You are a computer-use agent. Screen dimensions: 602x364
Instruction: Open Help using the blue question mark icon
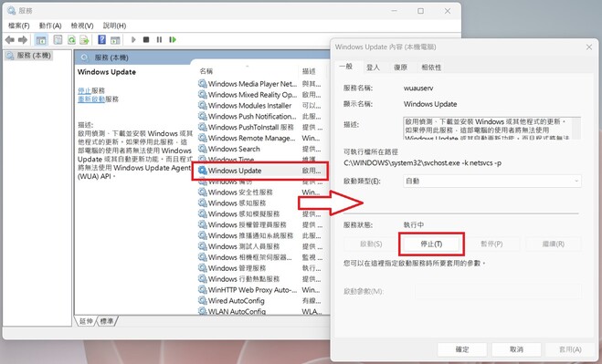tap(101, 39)
